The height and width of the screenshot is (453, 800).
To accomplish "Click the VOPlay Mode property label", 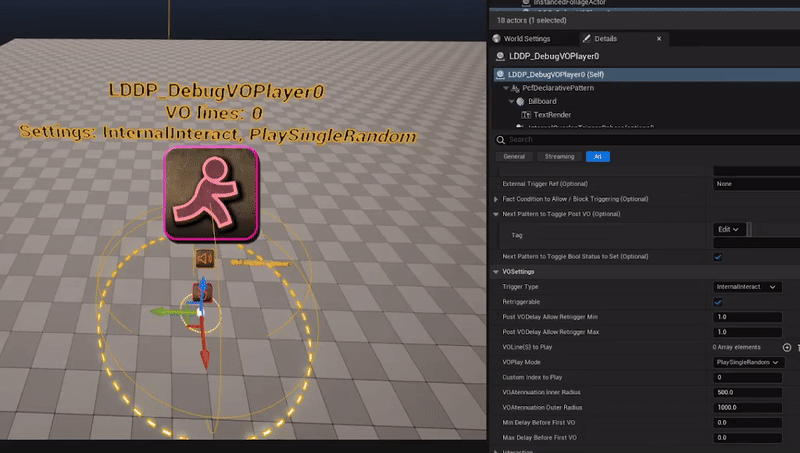I will 521,363.
